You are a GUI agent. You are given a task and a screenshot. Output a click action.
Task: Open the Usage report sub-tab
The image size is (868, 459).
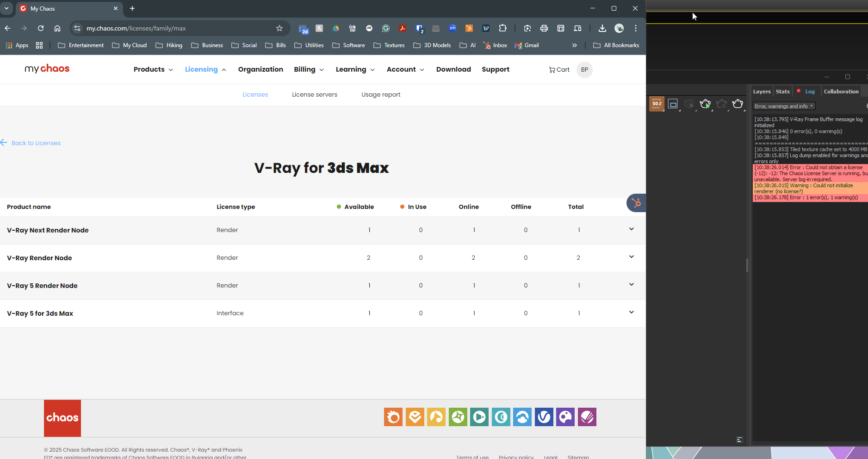[x=381, y=95]
